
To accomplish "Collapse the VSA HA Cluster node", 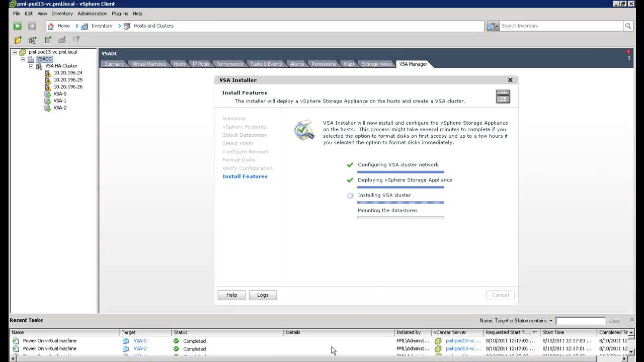I will click(31, 66).
